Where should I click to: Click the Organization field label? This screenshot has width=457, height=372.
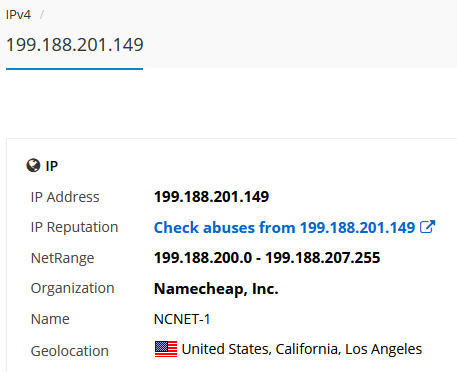click(x=72, y=289)
